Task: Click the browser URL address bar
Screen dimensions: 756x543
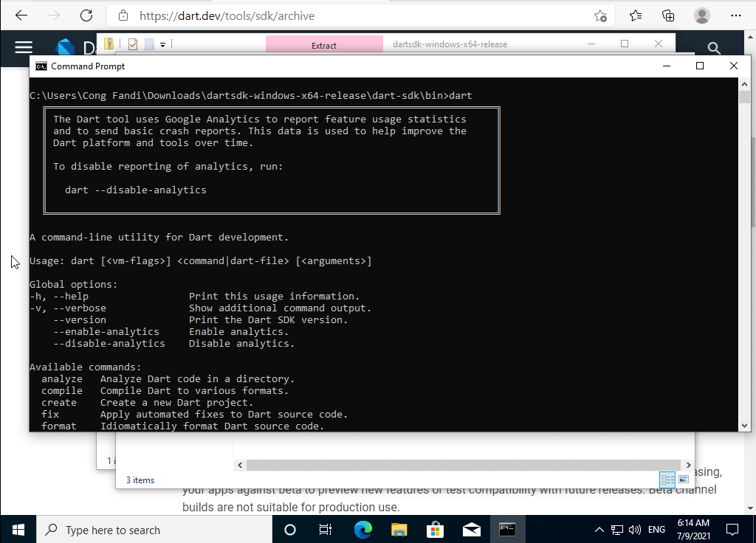Action: pos(360,16)
